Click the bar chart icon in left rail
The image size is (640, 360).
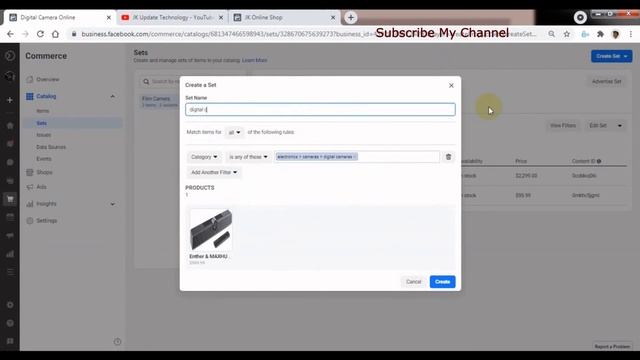tap(10, 254)
